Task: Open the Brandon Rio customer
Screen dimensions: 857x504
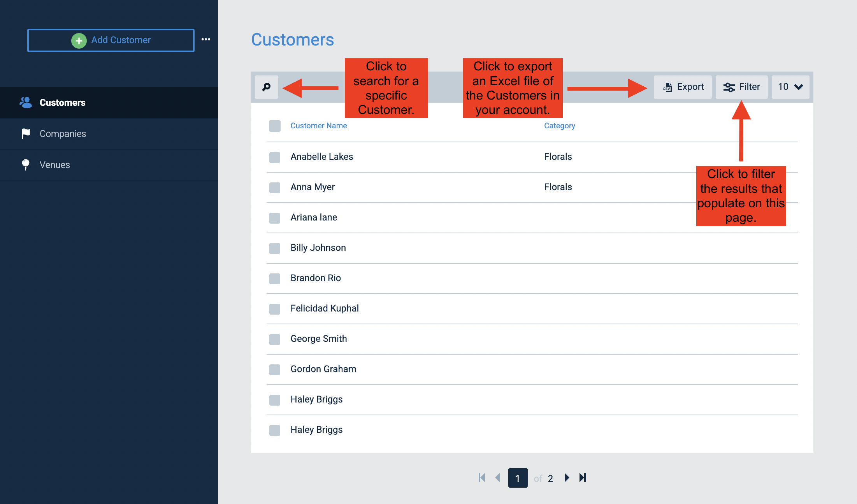Action: click(x=316, y=278)
